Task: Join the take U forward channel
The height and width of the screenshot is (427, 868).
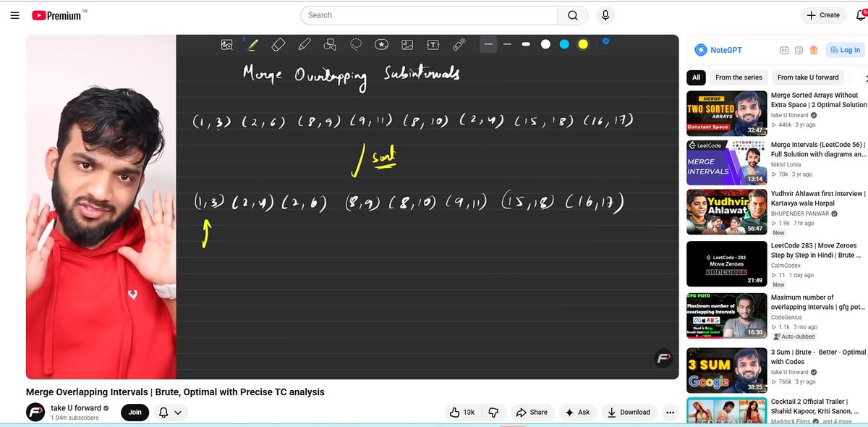Action: coord(135,412)
